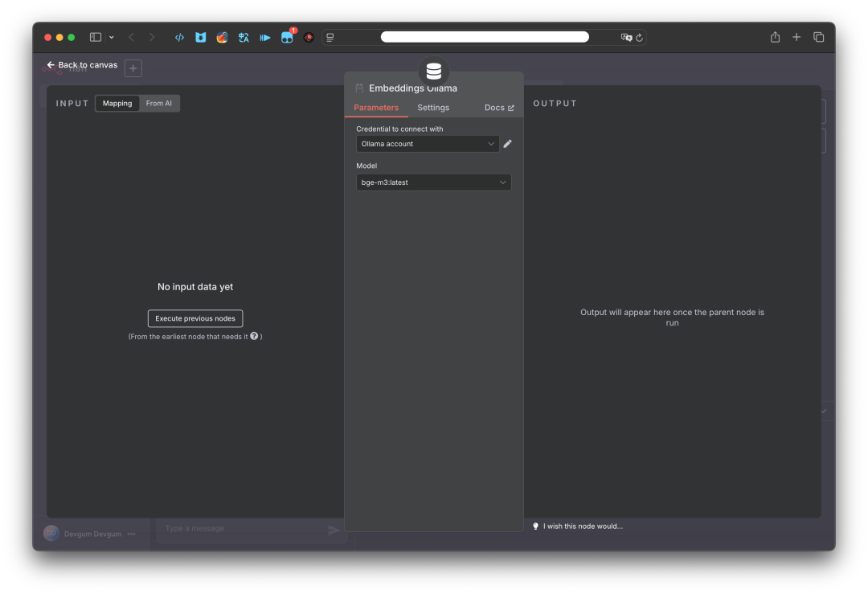Click the Back to canvas arrow link
The image size is (868, 594).
click(82, 65)
